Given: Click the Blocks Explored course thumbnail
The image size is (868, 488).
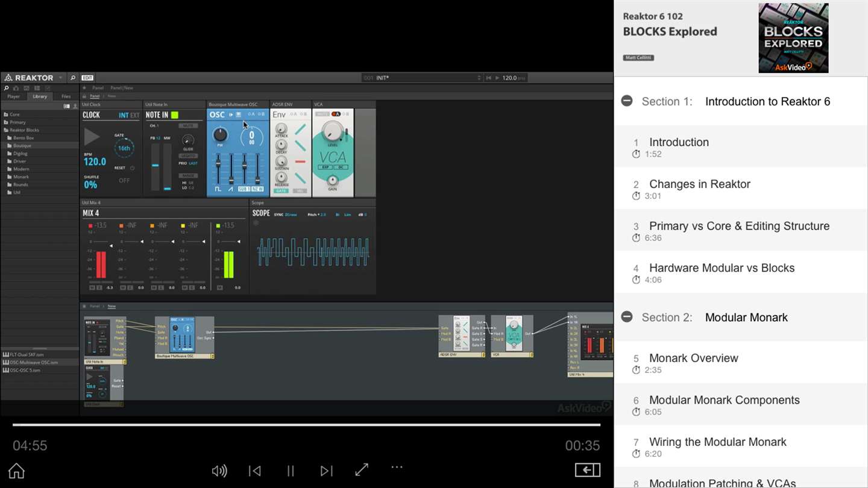Looking at the screenshot, I should tap(793, 38).
